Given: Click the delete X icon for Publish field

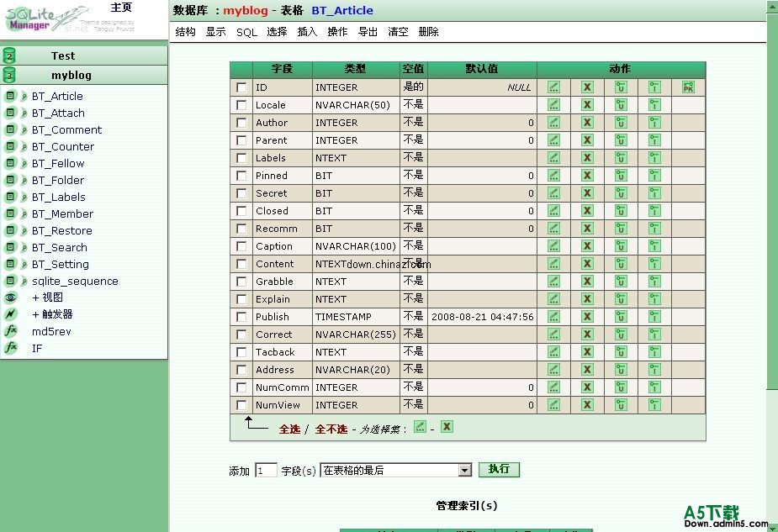Looking at the screenshot, I should (587, 317).
